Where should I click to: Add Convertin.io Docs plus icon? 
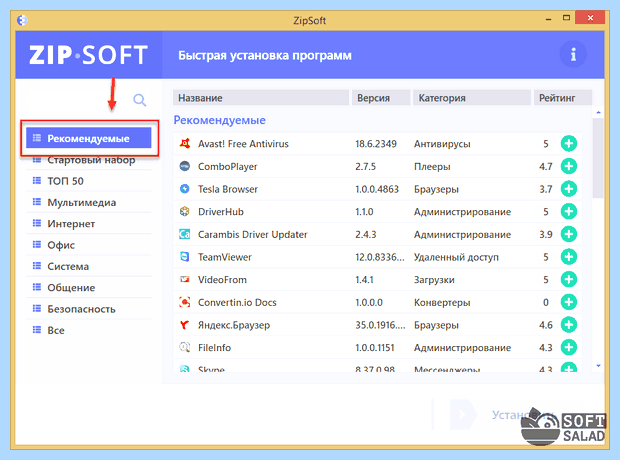click(x=569, y=302)
